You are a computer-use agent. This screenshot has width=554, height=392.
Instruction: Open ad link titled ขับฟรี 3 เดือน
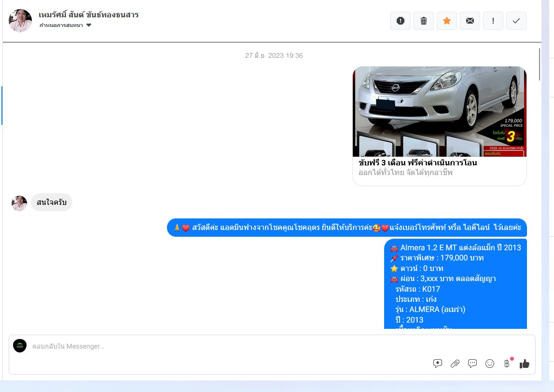click(417, 163)
